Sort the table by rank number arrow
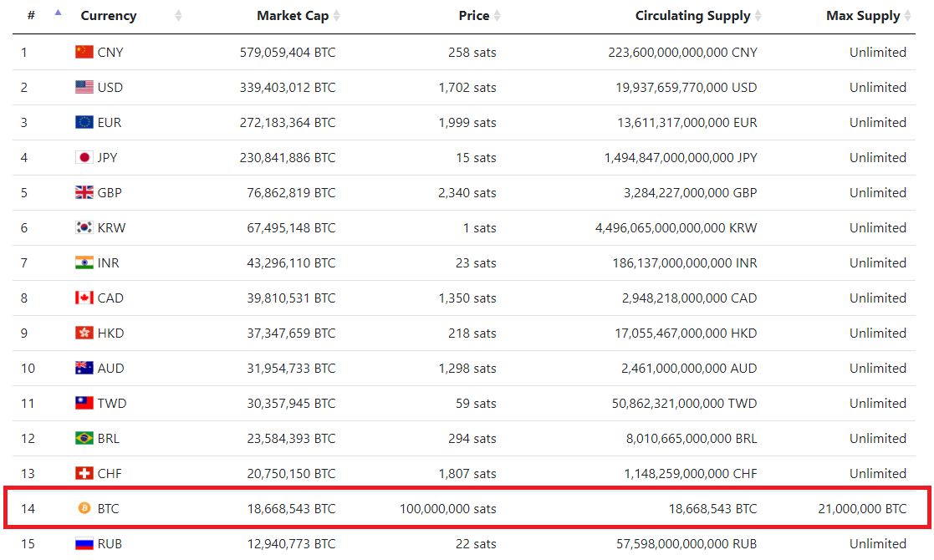This screenshot has width=934, height=560. (58, 13)
